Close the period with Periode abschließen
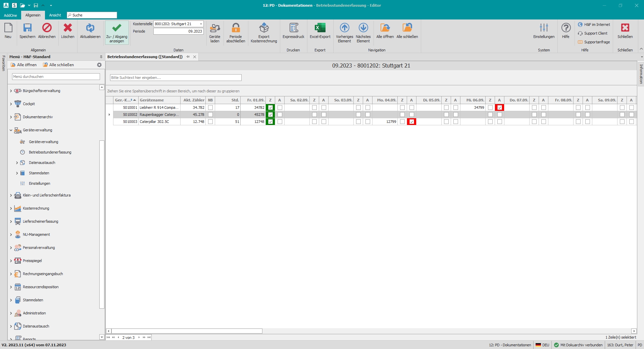The width and height of the screenshot is (644, 349). point(236,28)
